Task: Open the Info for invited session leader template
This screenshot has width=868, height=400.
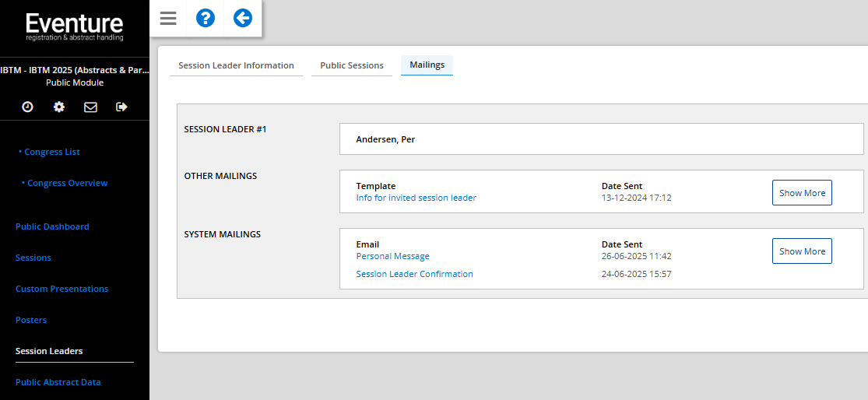Action: (416, 198)
